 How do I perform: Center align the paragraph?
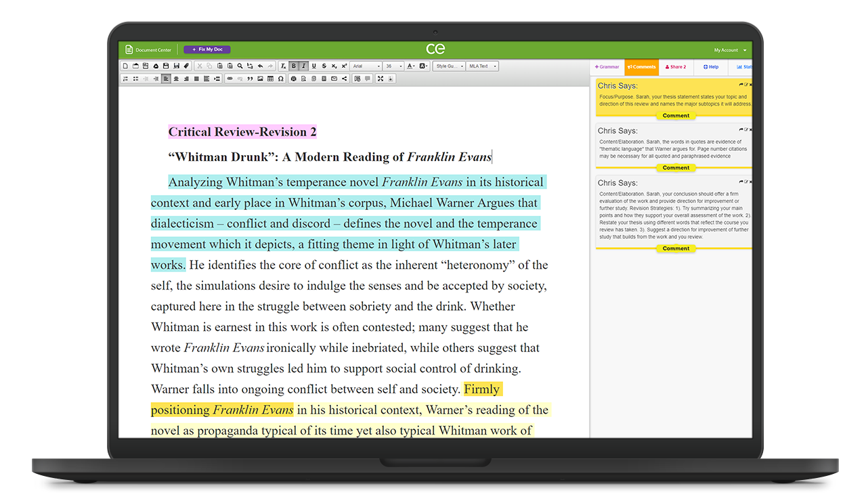[176, 79]
